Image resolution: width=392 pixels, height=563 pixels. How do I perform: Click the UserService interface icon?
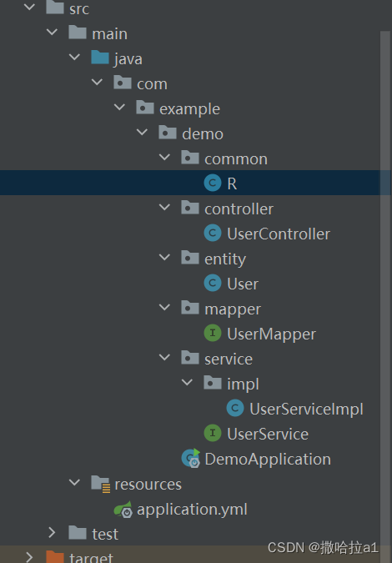(x=213, y=433)
